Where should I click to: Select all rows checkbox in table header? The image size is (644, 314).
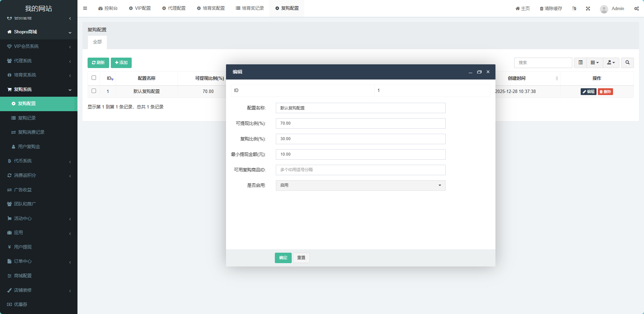(94, 78)
